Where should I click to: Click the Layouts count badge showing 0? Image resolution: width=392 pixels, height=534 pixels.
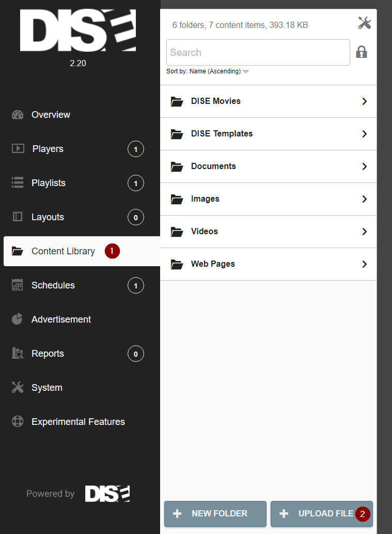coord(136,217)
